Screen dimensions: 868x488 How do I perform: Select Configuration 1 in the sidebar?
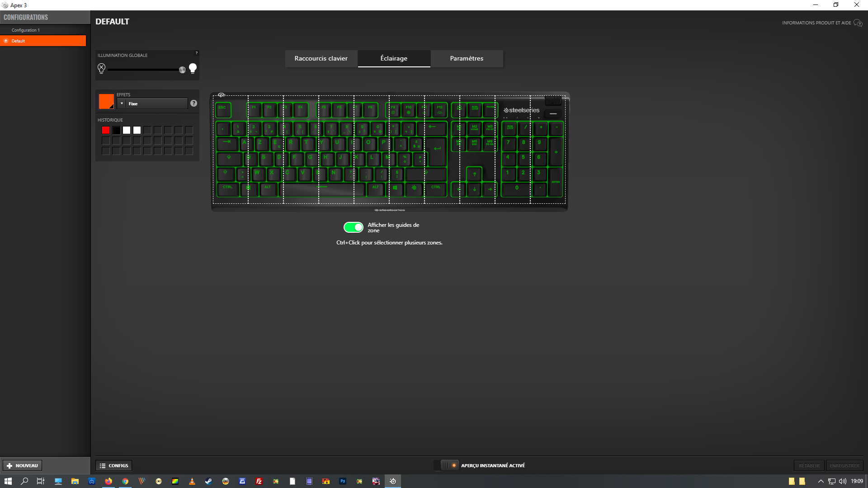coord(26,30)
